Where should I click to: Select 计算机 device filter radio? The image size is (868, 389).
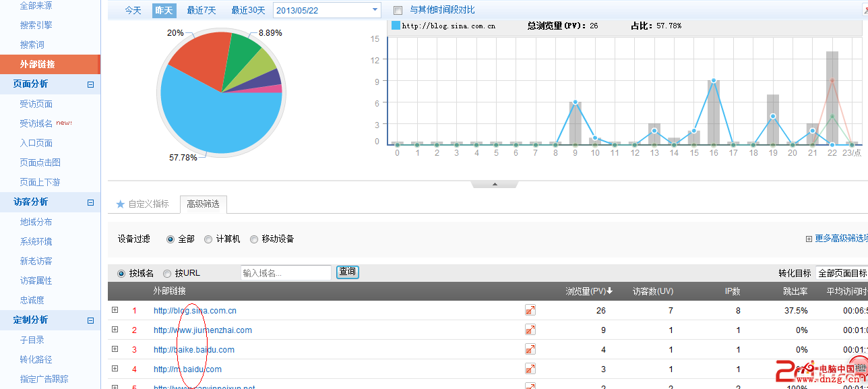pos(208,239)
